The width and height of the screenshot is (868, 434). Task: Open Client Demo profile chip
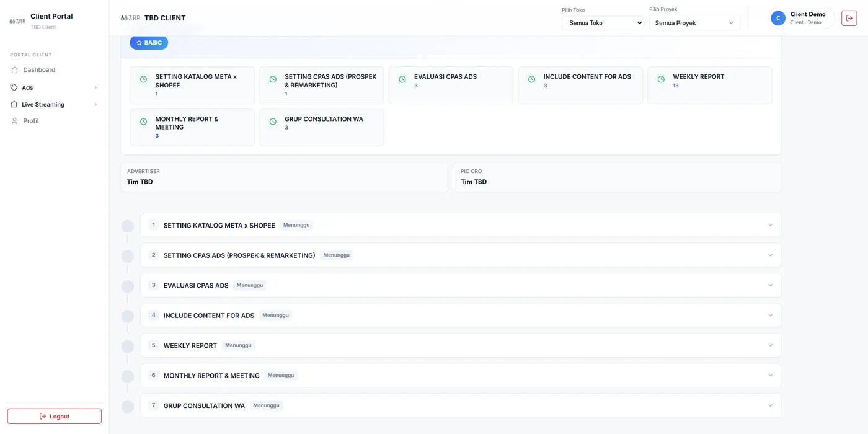click(801, 19)
